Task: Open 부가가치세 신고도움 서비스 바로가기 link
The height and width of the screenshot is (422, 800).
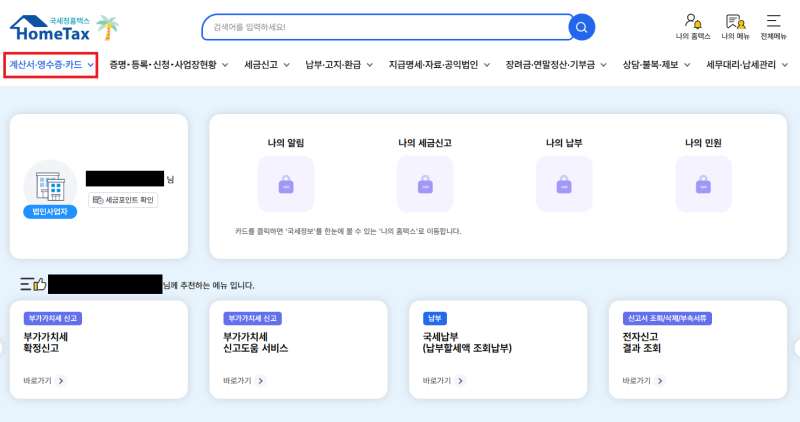Action: click(244, 381)
